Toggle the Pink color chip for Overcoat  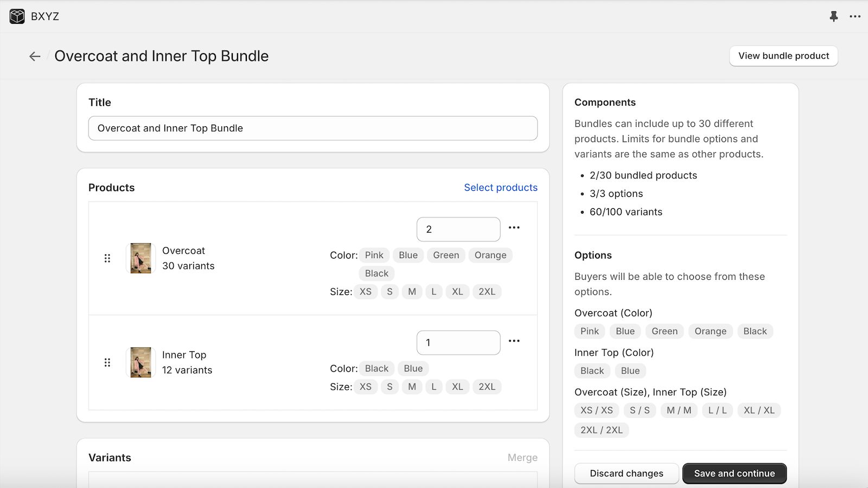point(374,255)
